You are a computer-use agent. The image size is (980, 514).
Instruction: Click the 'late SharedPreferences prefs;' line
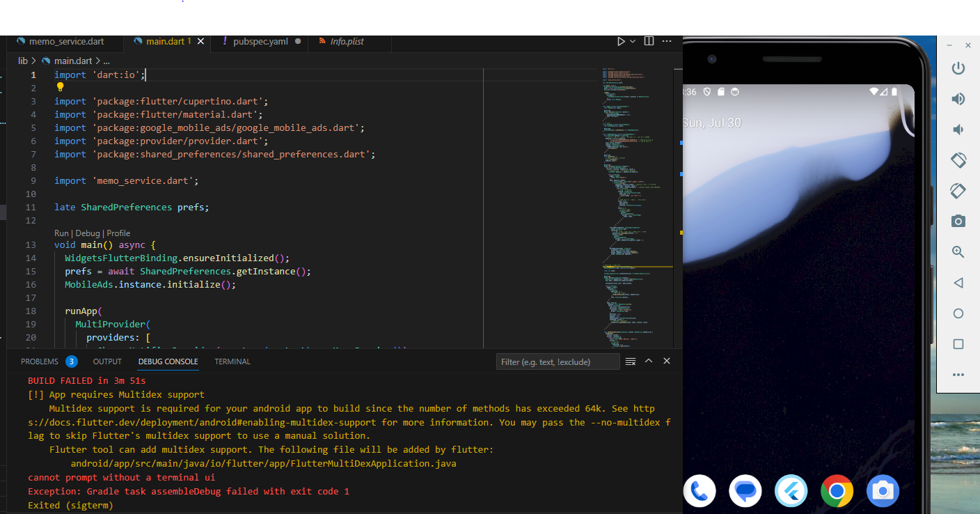pos(132,208)
